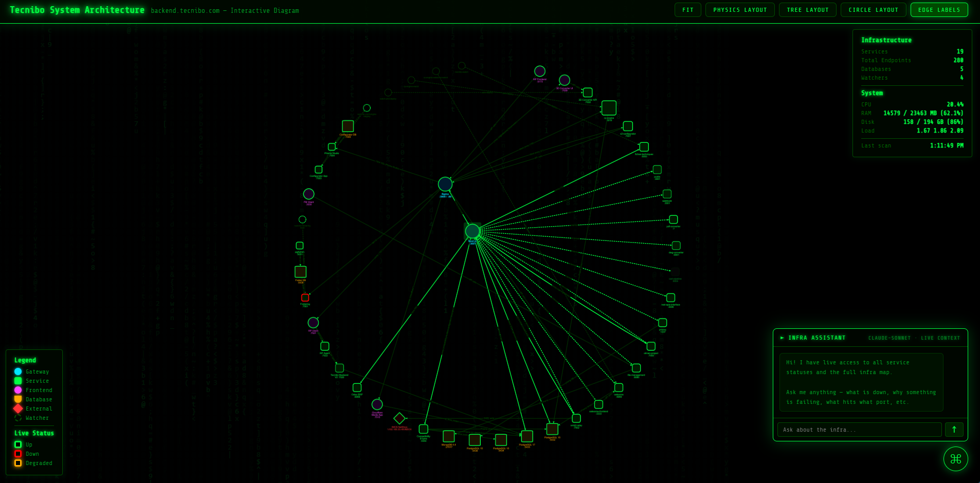Select the Configurator DB database node
This screenshot has width=980, height=483.
(x=348, y=126)
